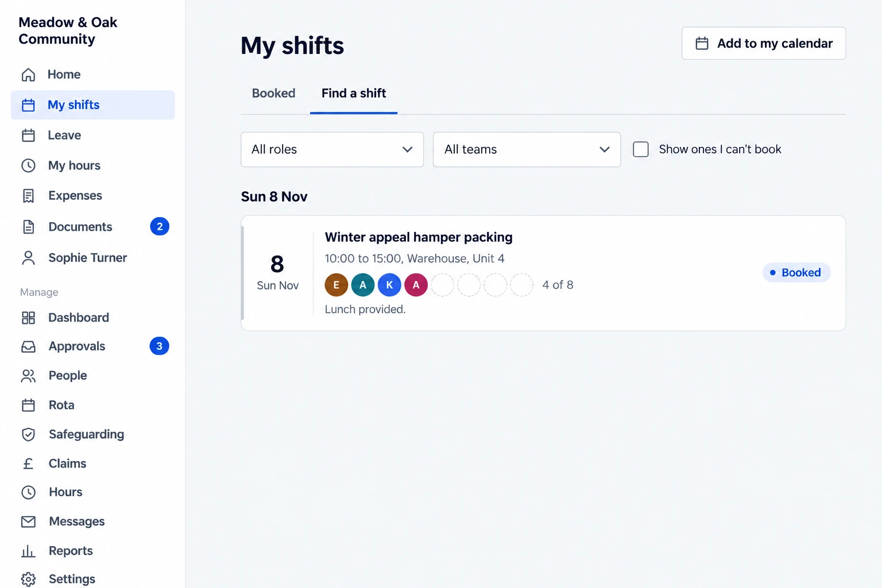Screen dimensions: 882x588
Task: Click the "10:00 to 15:00, Warehouse, Unit 4" text
Action: click(415, 259)
